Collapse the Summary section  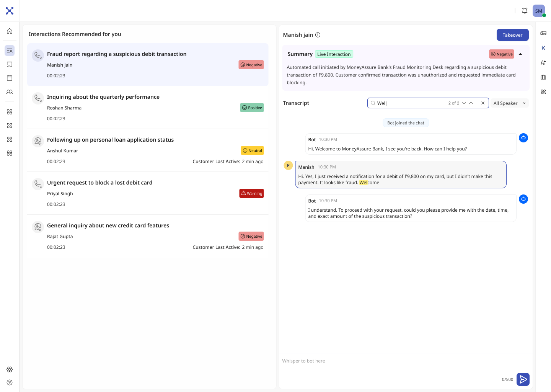tap(520, 54)
